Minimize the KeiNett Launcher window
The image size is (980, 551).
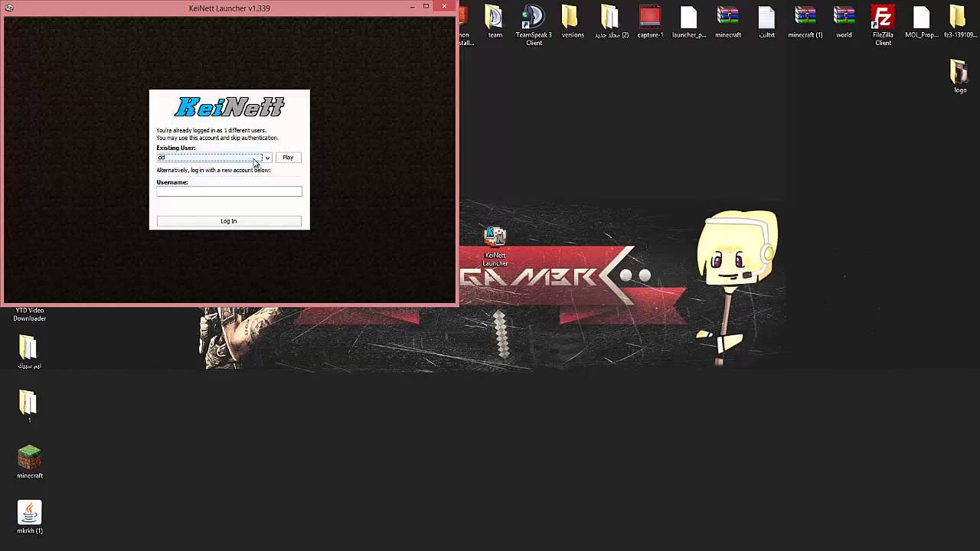(x=413, y=7)
